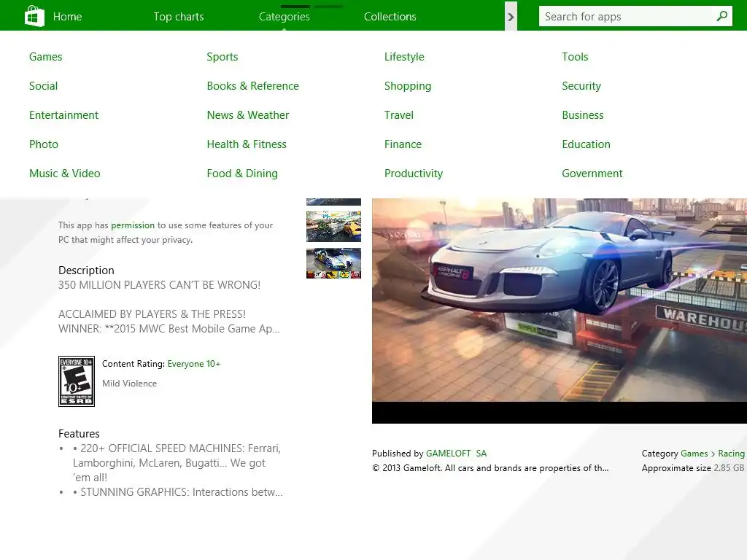The image size is (747, 560).
Task: Expand the navigation bar with the right arrow
Action: point(511,17)
